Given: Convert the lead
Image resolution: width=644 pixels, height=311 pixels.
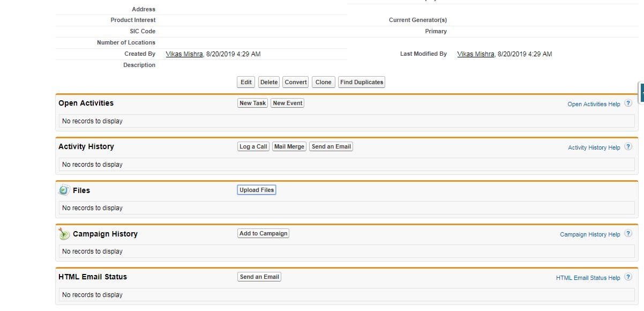Looking at the screenshot, I should 296,82.
